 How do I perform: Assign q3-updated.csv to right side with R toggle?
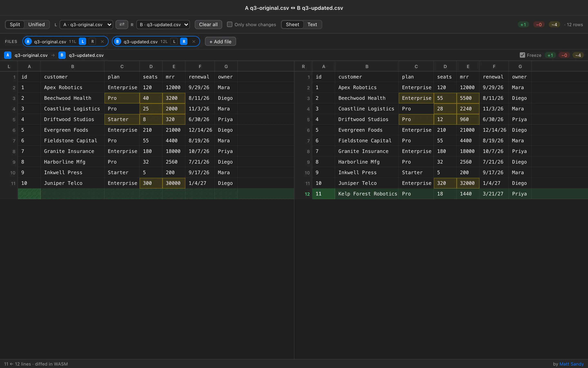click(184, 41)
